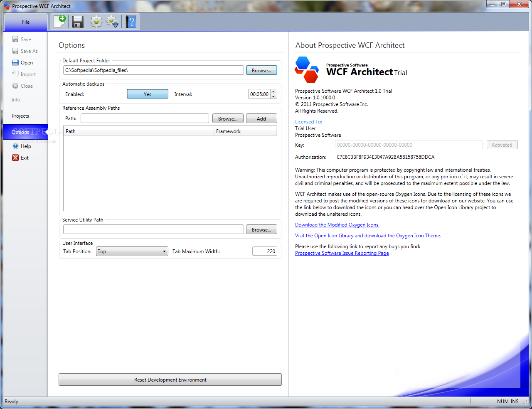The width and height of the screenshot is (532, 409).
Task: Click Version 1.0.1000.0 text
Action: point(315,98)
